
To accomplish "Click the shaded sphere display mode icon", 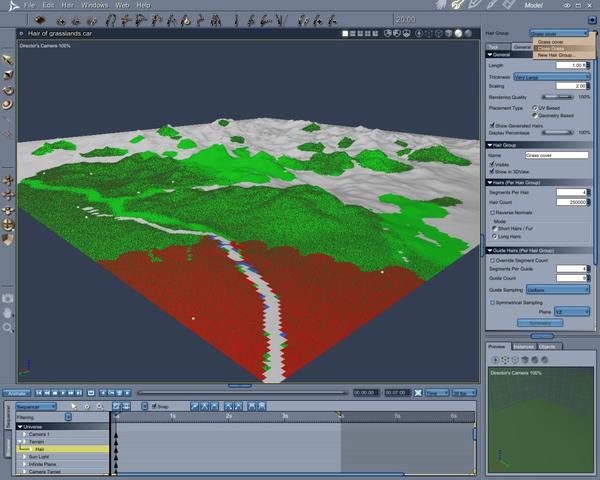I will (458, 34).
